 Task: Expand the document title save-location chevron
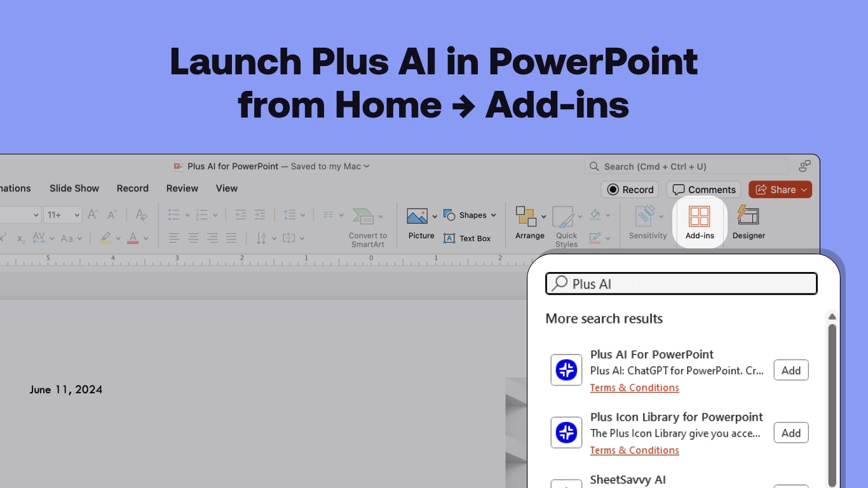[367, 166]
